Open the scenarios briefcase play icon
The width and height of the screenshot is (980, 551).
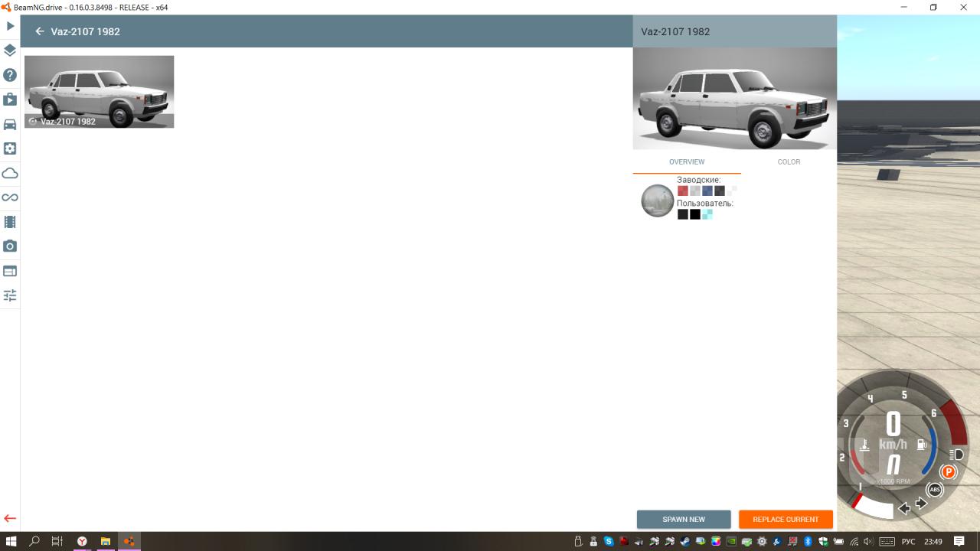point(10,99)
